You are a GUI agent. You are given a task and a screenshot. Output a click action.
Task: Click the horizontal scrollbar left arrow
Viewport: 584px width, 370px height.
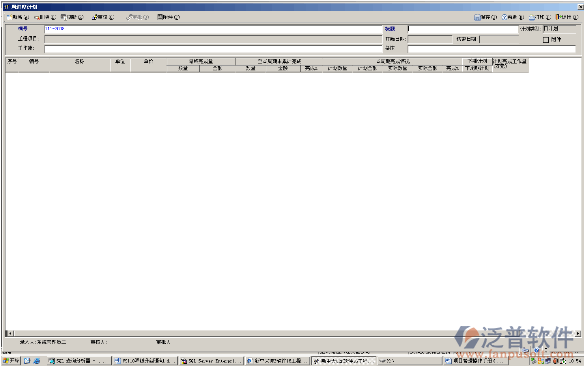pyautogui.click(x=10, y=333)
